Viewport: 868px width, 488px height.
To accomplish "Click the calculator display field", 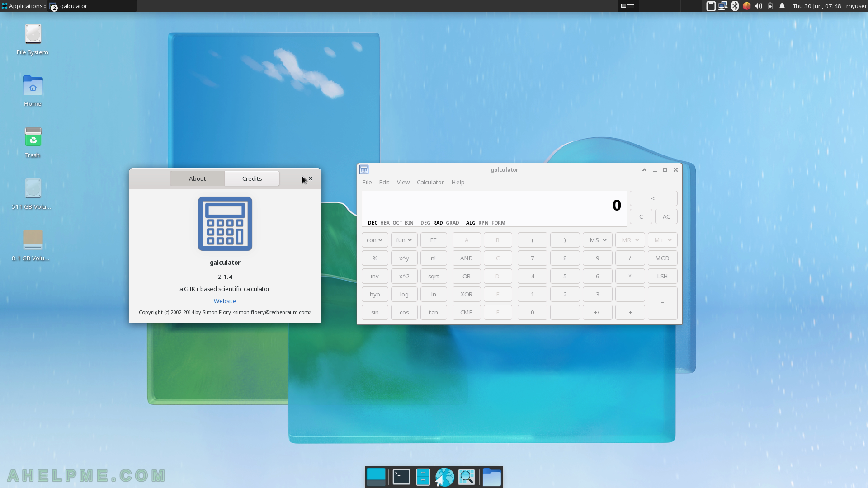I will [494, 209].
